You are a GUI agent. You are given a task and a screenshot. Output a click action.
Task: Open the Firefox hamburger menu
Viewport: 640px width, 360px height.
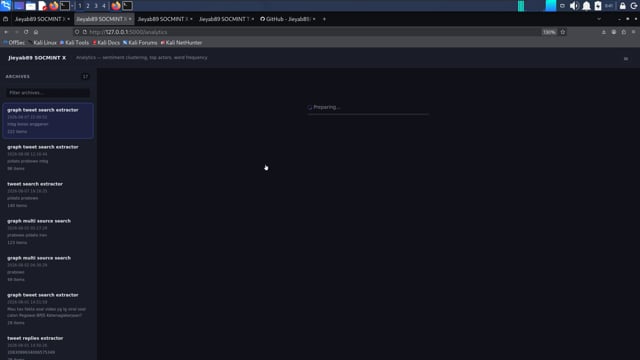tap(633, 32)
